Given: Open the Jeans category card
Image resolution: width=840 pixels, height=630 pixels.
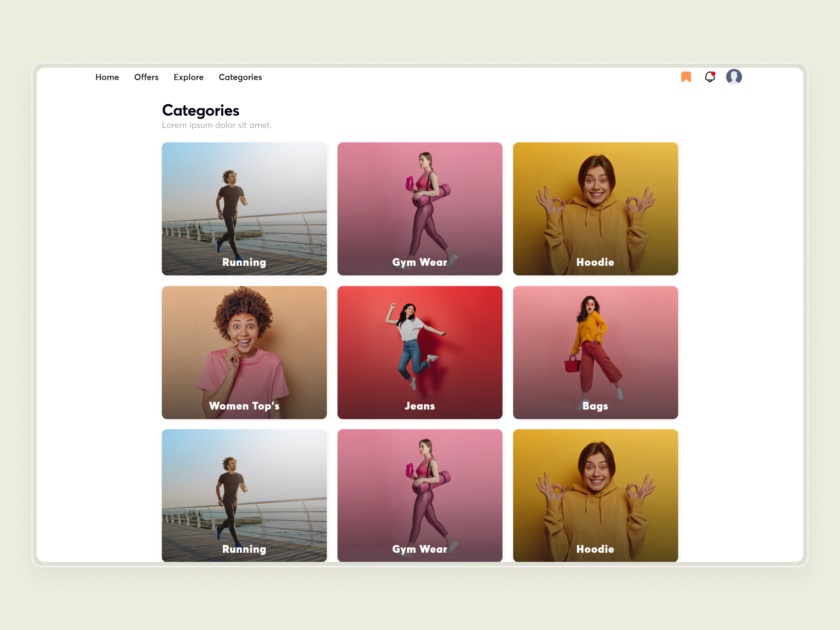Looking at the screenshot, I should pyautogui.click(x=420, y=352).
